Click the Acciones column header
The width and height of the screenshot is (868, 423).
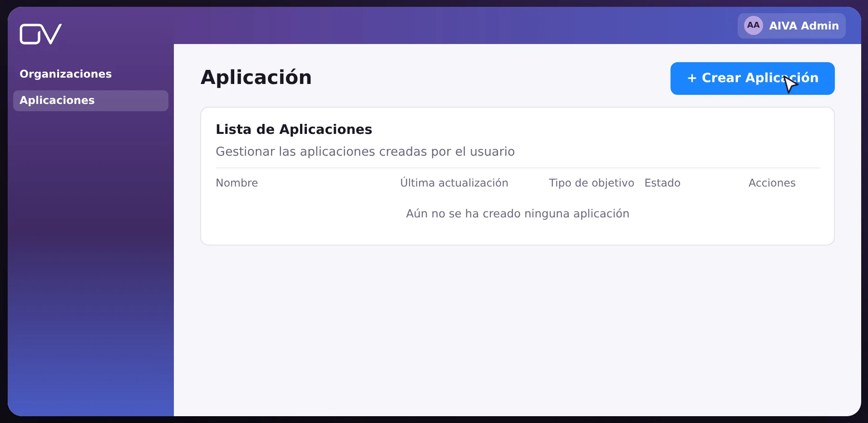tap(772, 183)
